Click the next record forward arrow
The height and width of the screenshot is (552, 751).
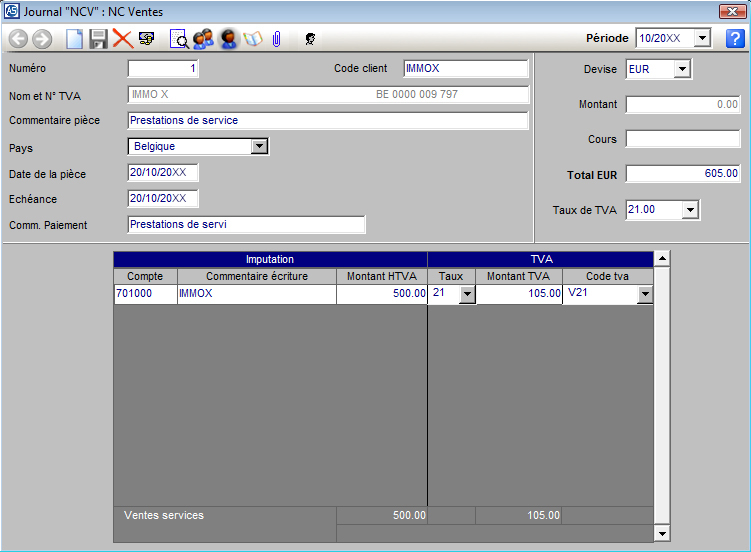click(x=42, y=39)
